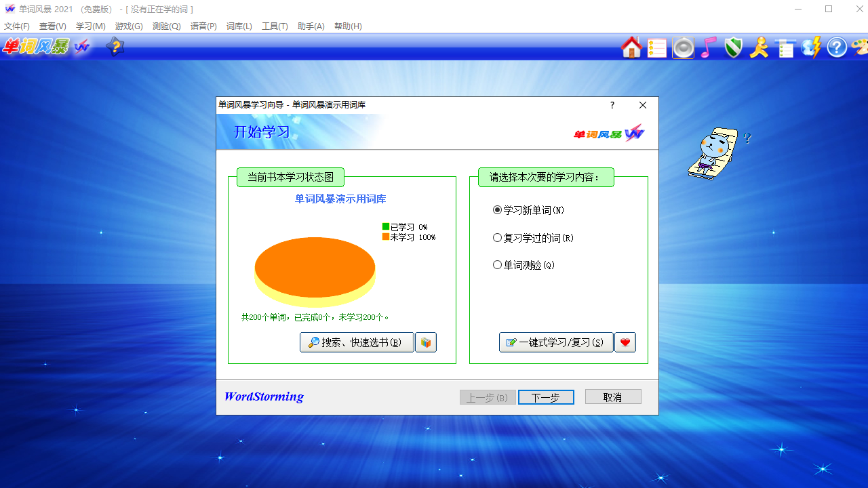Open the 词库(L) menu
Viewport: 868px width, 488px height.
tap(239, 26)
